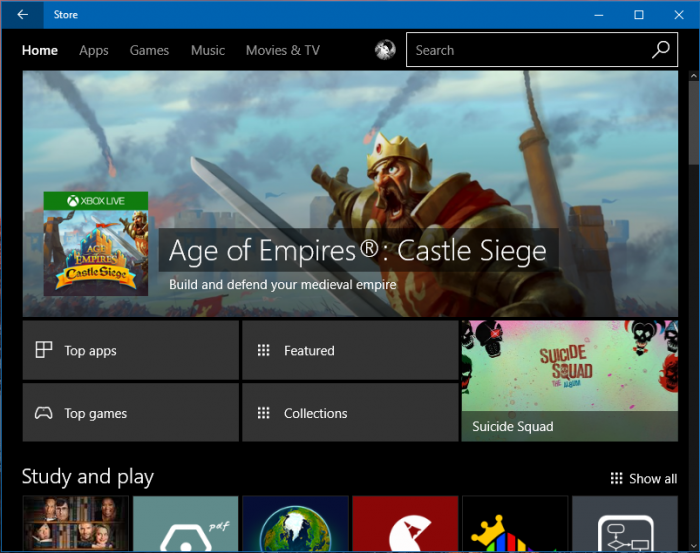700x553 pixels.
Task: Click the vertical scrollbar thumb
Action: coord(694,123)
